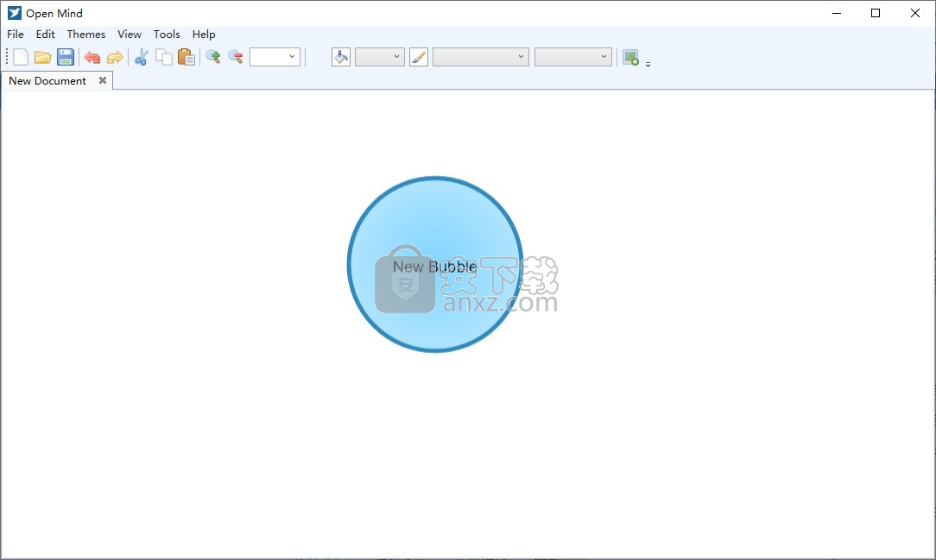Select the New Bubble node
Viewport: 936px width, 560px height.
tap(435, 264)
